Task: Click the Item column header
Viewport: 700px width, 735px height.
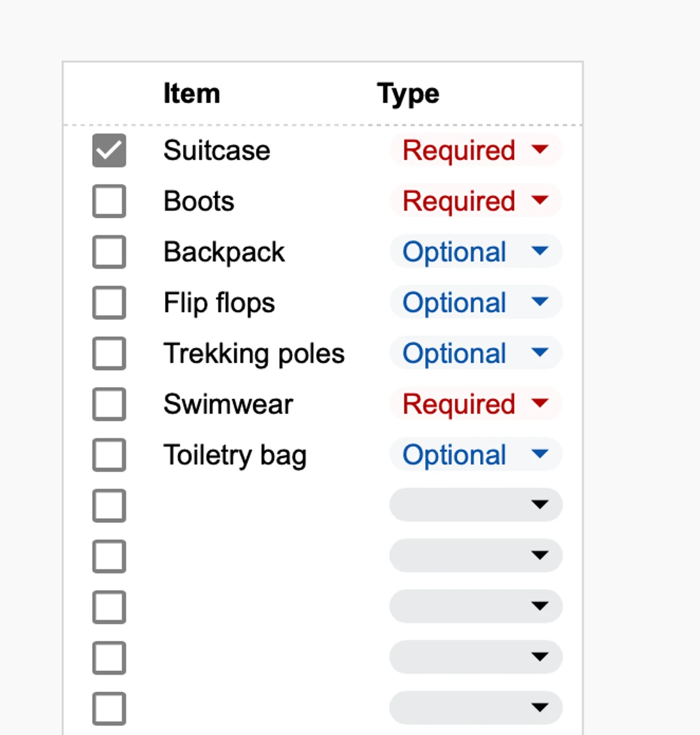Action: coord(192,93)
